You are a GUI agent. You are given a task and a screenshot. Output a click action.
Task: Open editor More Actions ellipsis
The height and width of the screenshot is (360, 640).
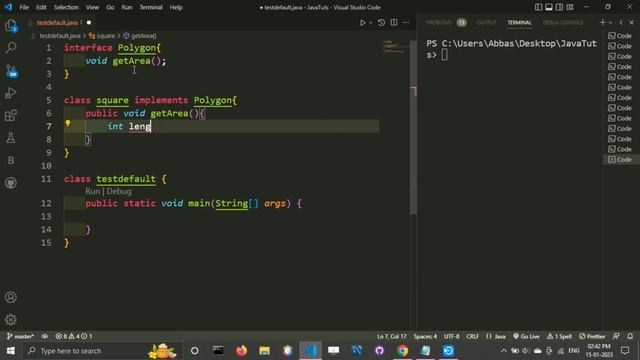(x=406, y=23)
